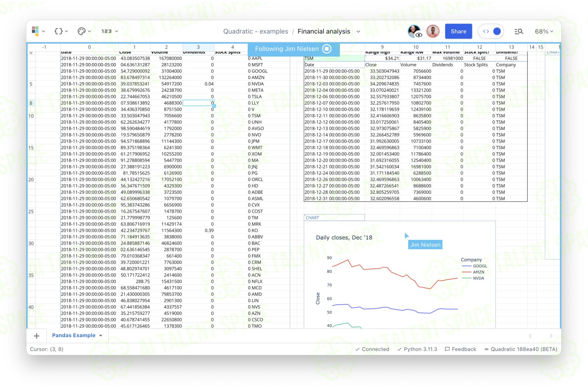Click the Share button

pyautogui.click(x=458, y=31)
